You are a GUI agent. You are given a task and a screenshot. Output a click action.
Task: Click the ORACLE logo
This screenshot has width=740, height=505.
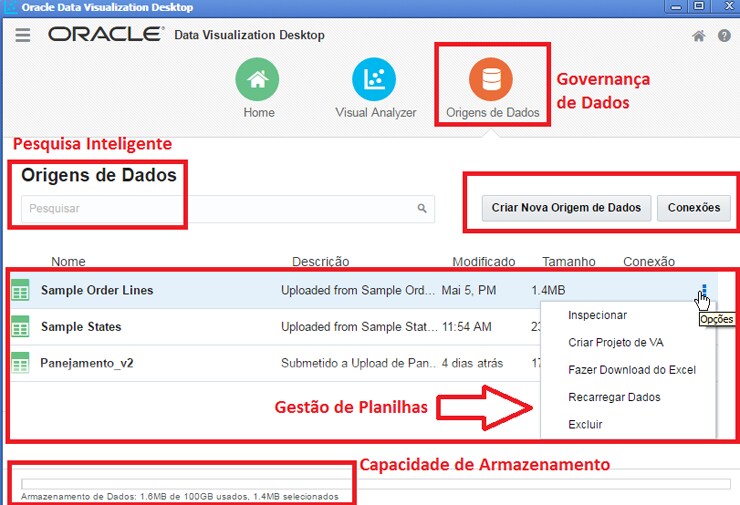click(x=106, y=34)
